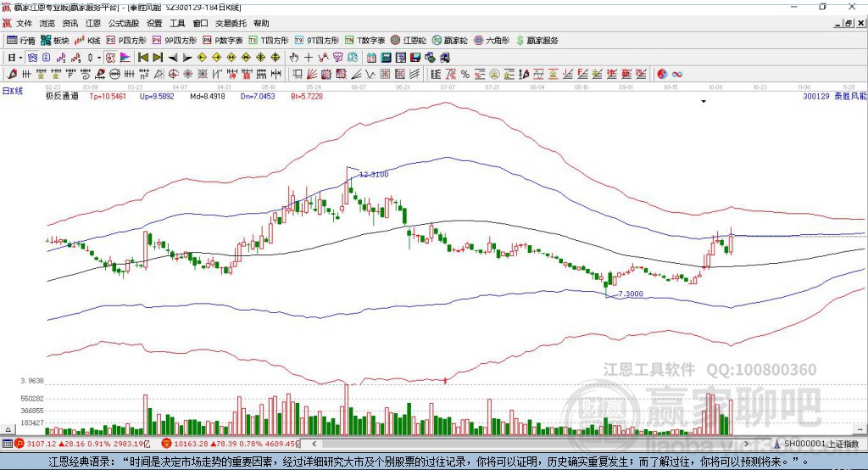868x470 pixels.
Task: Click the 12.3100 high price flag
Action: pos(374,174)
